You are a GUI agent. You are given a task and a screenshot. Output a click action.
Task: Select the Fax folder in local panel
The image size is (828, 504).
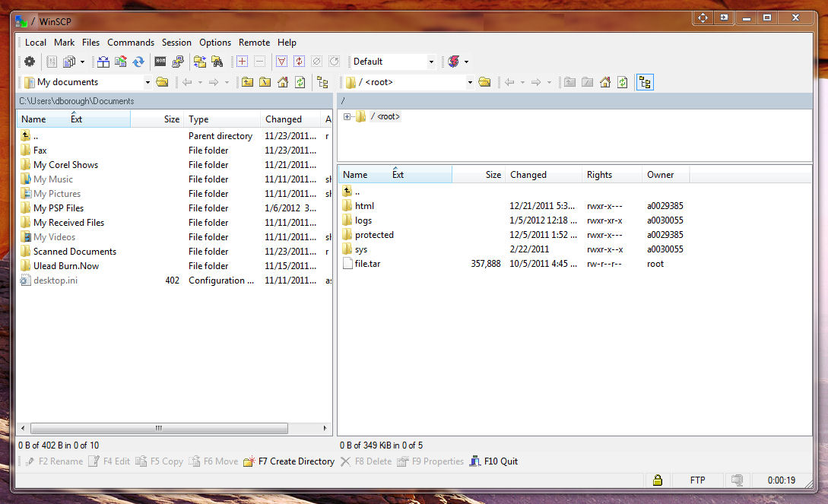(40, 151)
